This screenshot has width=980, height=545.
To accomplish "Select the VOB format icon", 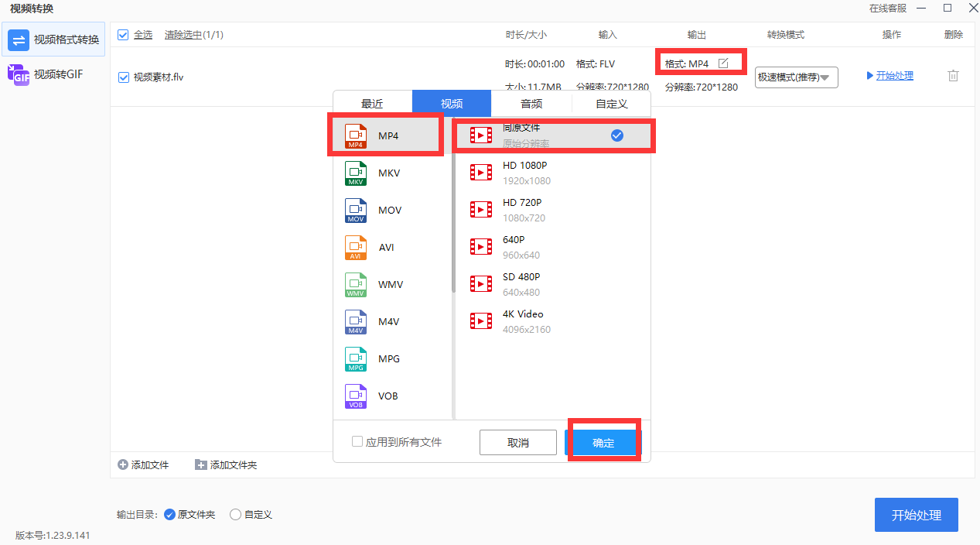I will (x=356, y=396).
